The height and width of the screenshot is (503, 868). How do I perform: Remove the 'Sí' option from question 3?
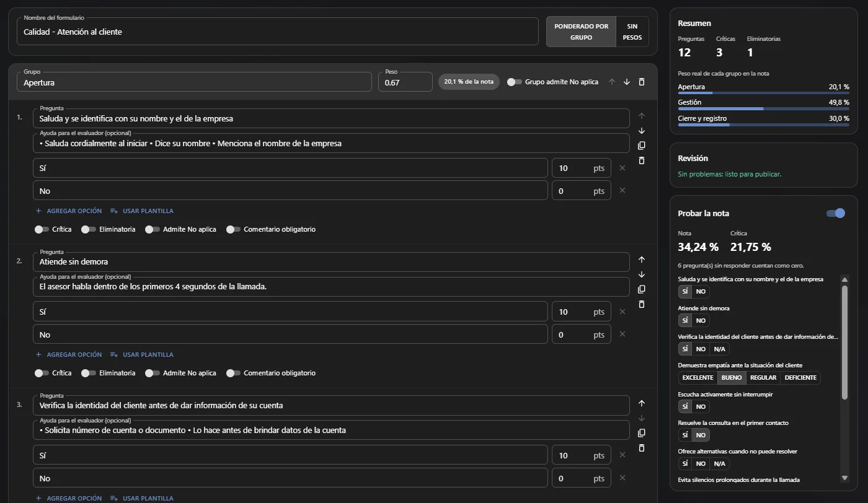(622, 455)
